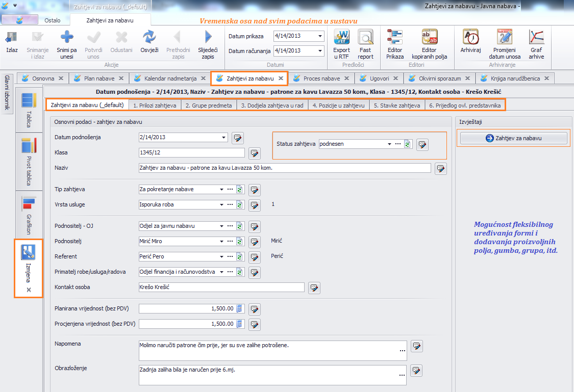Click edit icon beside Referent field
The width and height of the screenshot is (574, 392).
(255, 257)
